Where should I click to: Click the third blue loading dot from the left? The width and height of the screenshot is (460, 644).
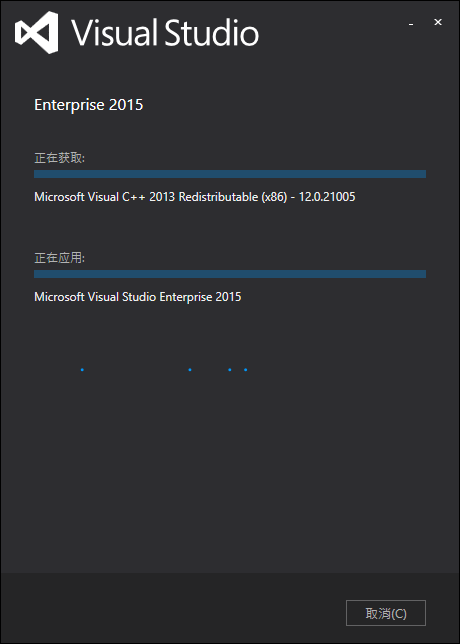click(230, 370)
